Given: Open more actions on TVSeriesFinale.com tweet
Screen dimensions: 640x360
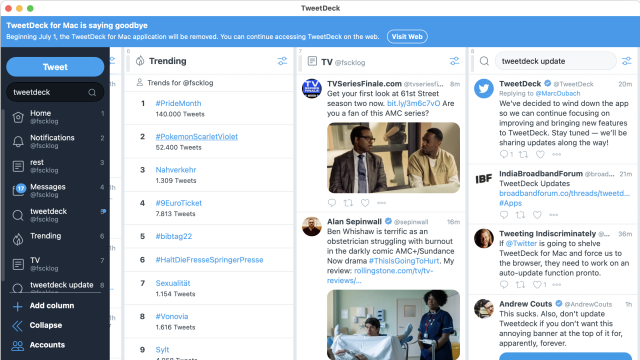Looking at the screenshot, I should tap(382, 203).
